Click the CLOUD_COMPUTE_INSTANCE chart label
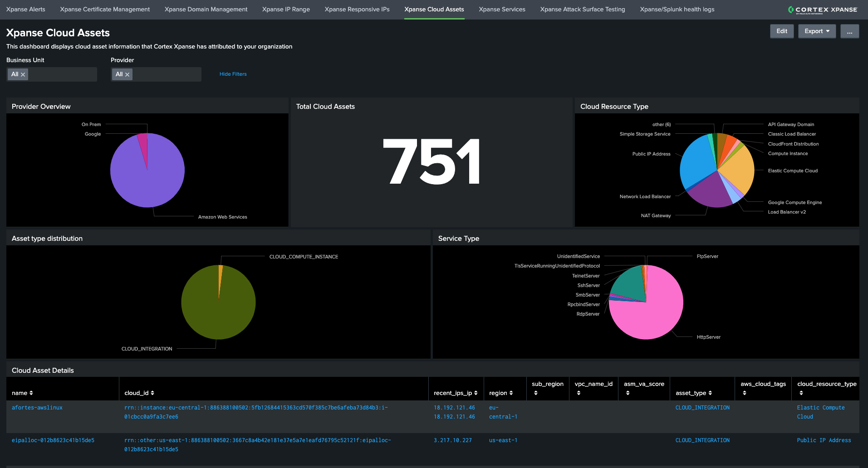868x468 pixels. [304, 257]
